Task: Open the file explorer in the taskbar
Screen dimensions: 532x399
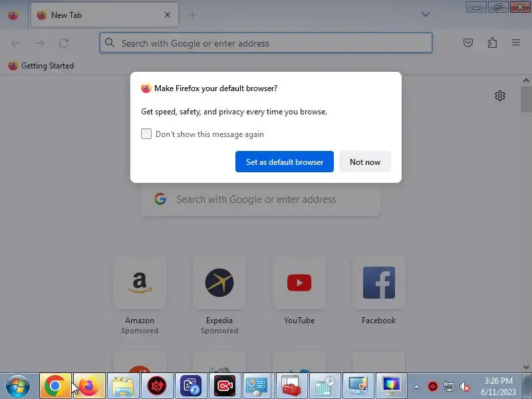Action: 123,386
